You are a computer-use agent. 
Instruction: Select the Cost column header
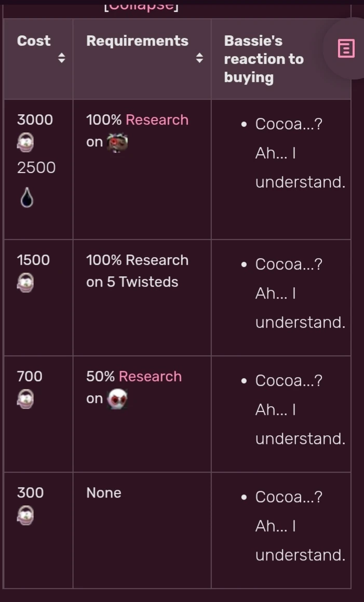[x=33, y=41]
